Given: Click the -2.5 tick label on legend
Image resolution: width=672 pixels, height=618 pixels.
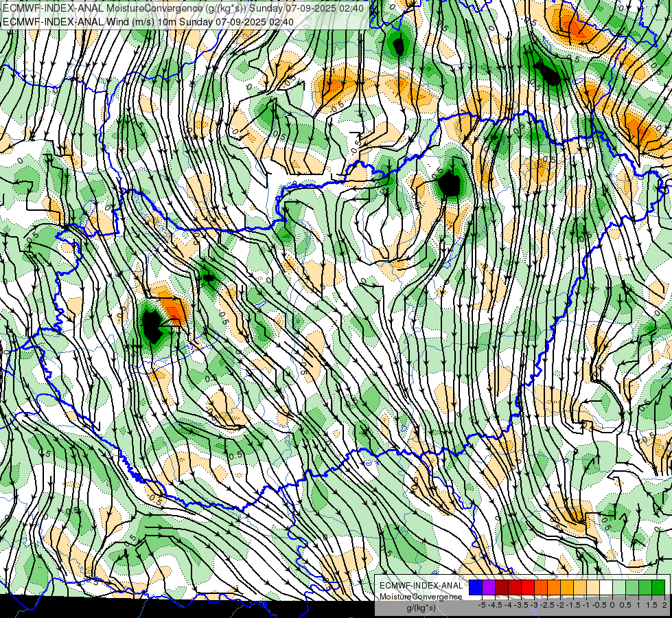Looking at the screenshot, I should click(x=547, y=605).
